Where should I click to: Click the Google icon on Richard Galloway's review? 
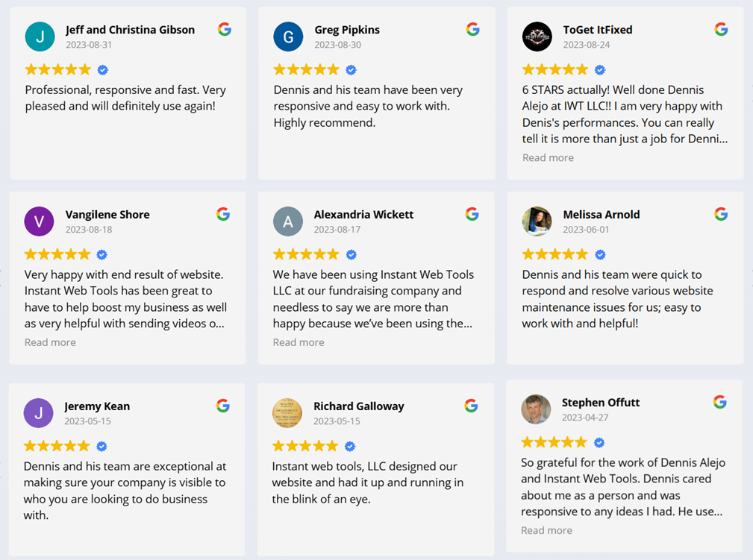click(471, 405)
